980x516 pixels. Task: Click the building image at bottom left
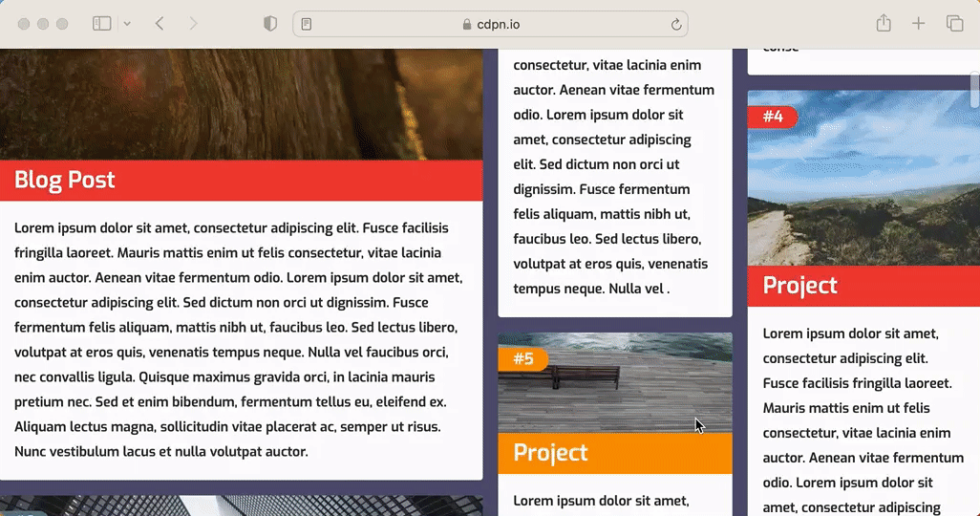[x=242, y=506]
